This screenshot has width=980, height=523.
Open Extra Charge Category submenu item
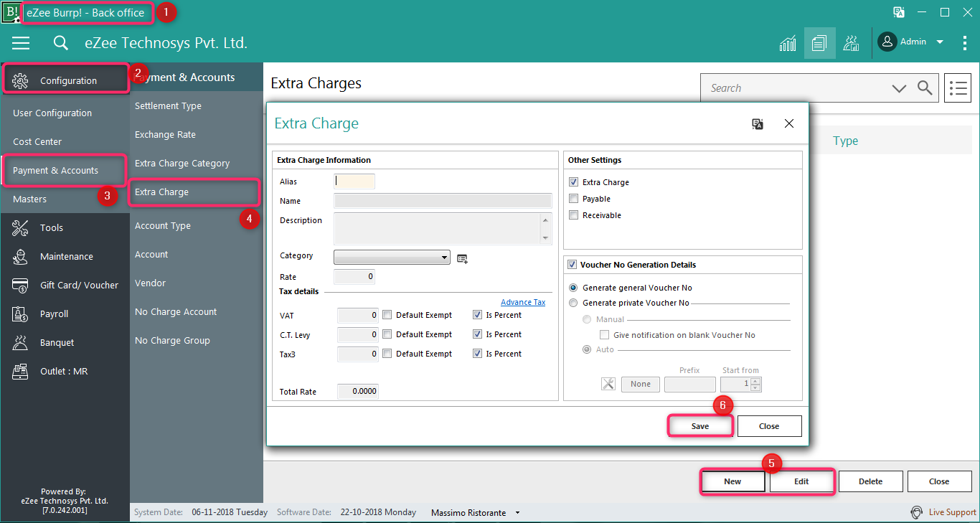pos(182,164)
